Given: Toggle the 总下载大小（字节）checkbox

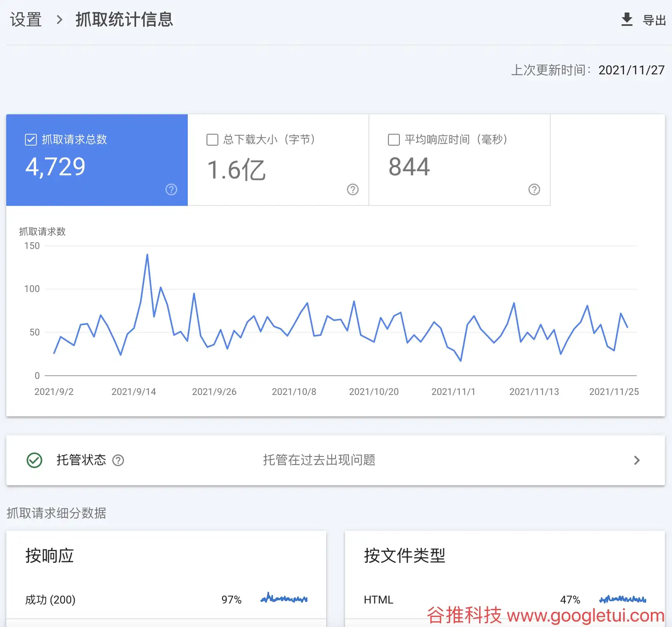Looking at the screenshot, I should (213, 140).
